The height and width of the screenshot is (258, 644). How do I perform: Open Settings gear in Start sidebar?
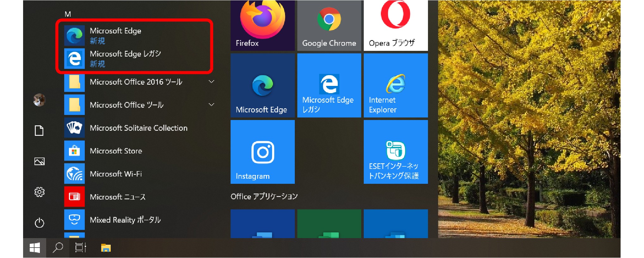coord(39,192)
